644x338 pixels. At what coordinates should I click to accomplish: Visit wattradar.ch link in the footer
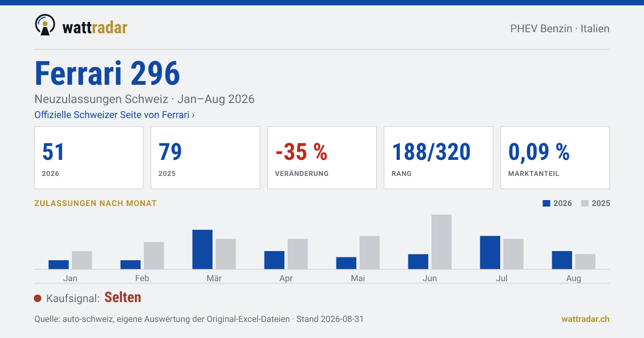point(586,319)
